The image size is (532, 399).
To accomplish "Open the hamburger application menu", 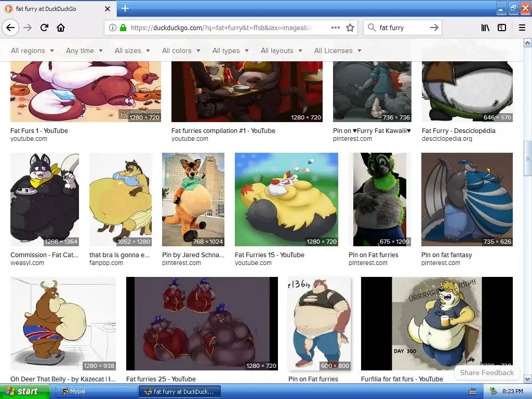I will [522, 28].
